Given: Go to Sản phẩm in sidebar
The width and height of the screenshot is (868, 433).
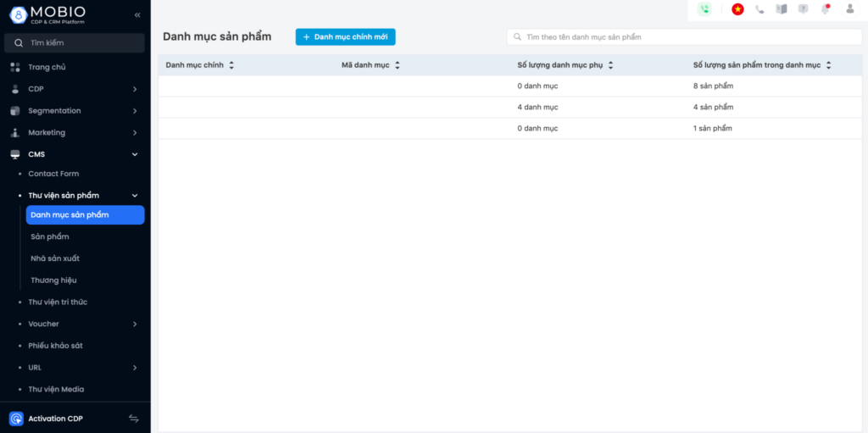Looking at the screenshot, I should click(x=50, y=236).
